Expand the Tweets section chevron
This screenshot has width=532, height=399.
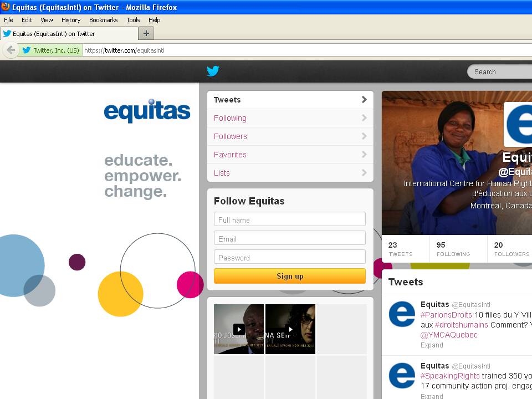pos(364,99)
